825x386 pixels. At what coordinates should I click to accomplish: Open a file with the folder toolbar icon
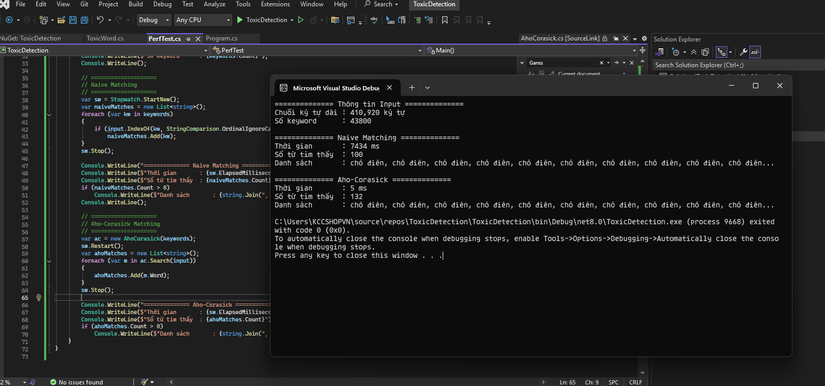61,20
